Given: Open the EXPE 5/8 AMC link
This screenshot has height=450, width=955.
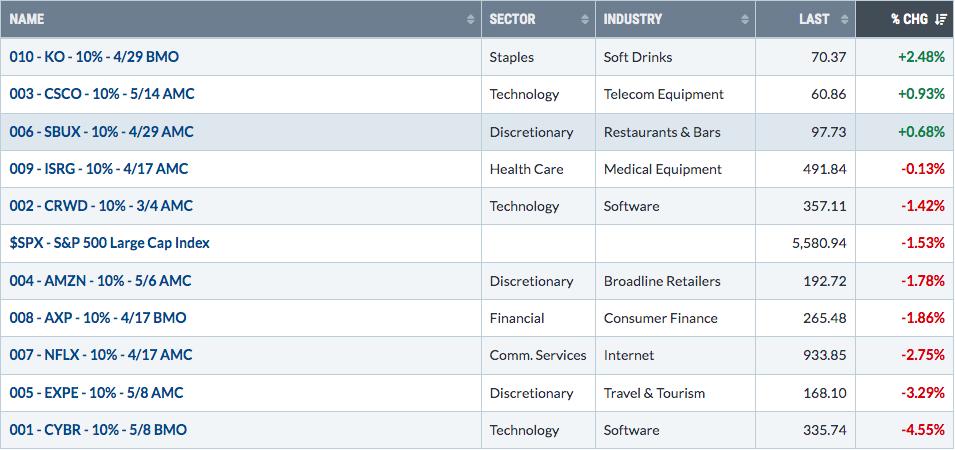Looking at the screenshot, I should click(x=96, y=393).
